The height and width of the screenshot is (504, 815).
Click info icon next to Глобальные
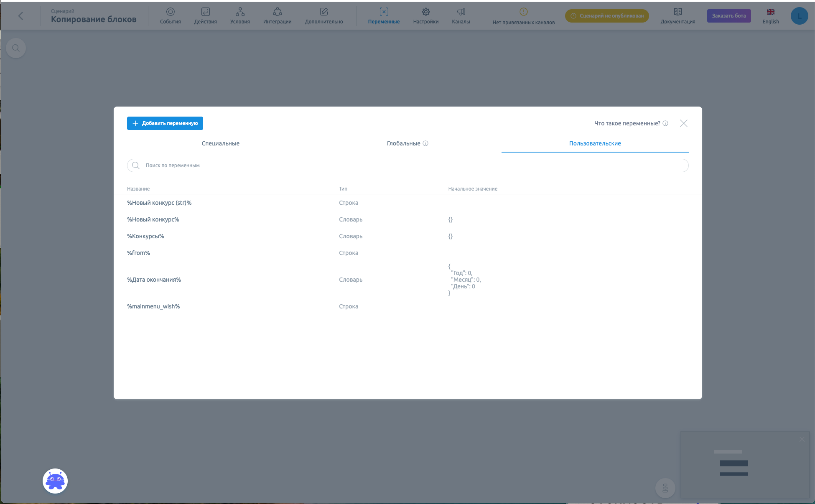(425, 143)
